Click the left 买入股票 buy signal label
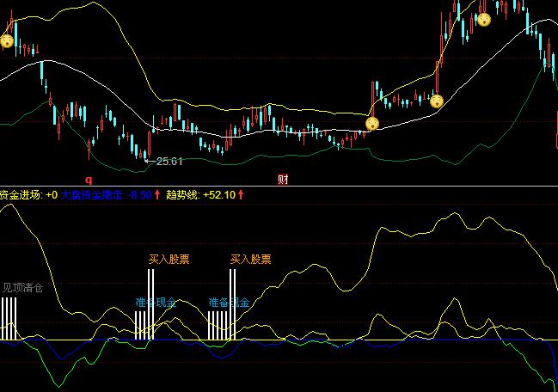Viewport: 558px width, 392px height. pyautogui.click(x=169, y=258)
